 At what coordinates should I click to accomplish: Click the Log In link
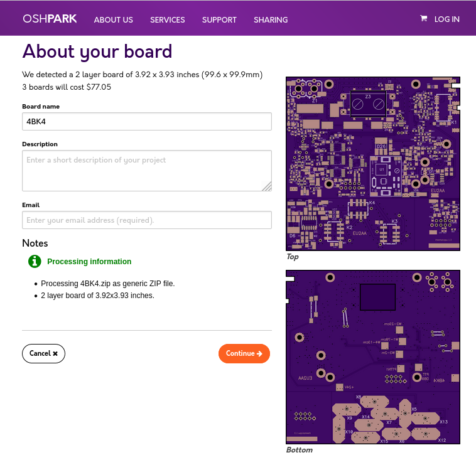tap(446, 19)
